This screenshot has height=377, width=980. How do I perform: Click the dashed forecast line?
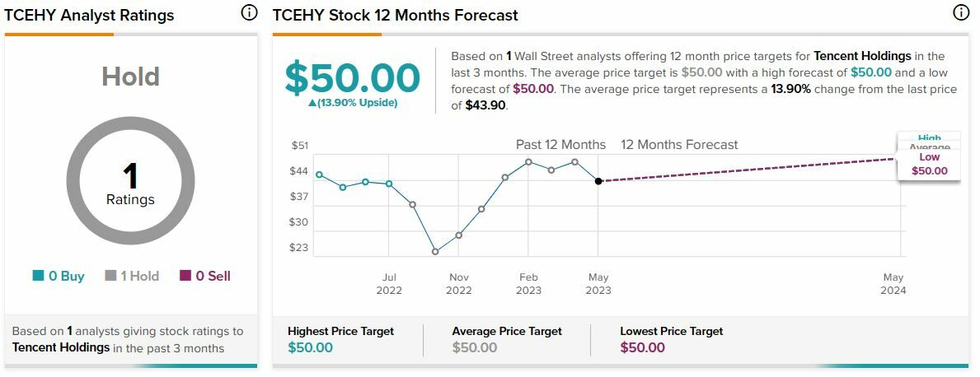click(x=742, y=170)
